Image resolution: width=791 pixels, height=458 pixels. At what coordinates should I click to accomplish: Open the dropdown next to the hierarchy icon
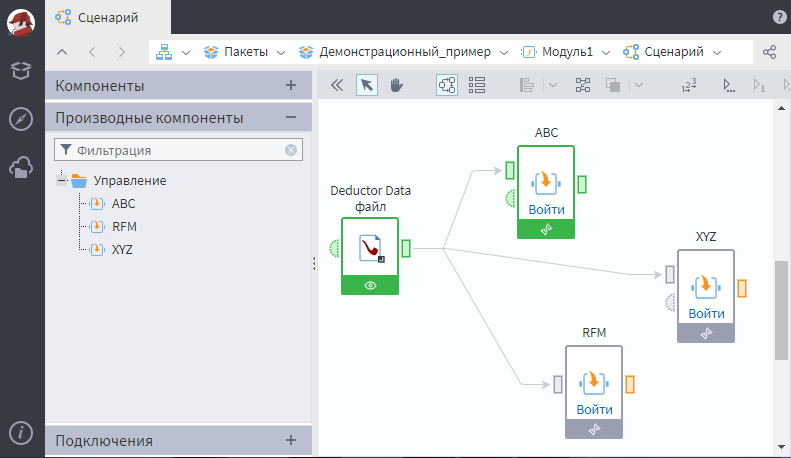point(186,52)
